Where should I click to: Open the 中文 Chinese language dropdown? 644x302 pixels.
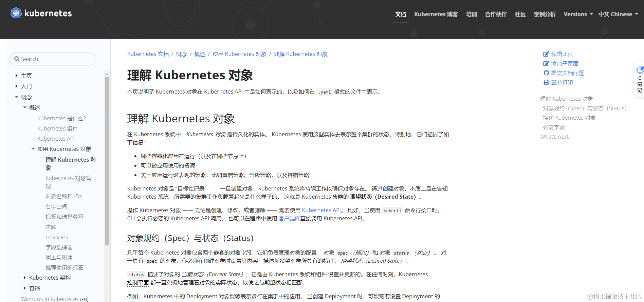618,14
